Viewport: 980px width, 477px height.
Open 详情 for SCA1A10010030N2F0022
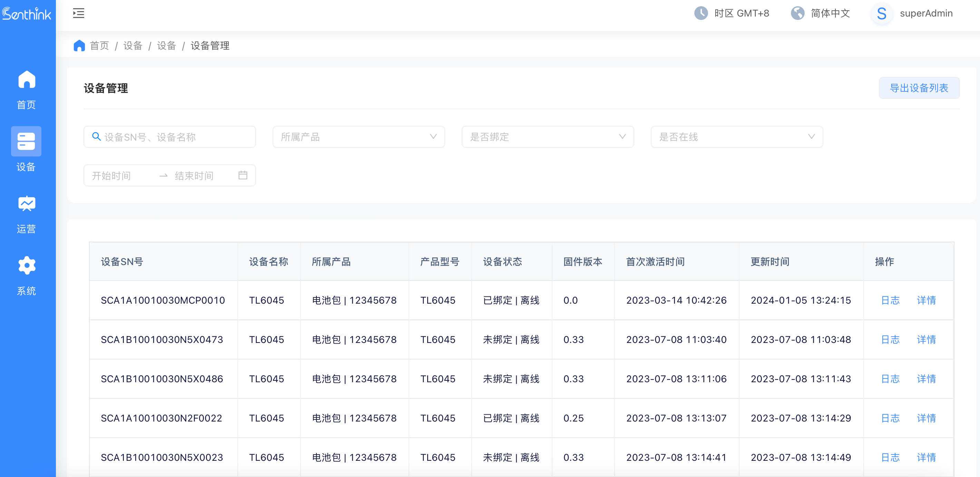coord(926,418)
